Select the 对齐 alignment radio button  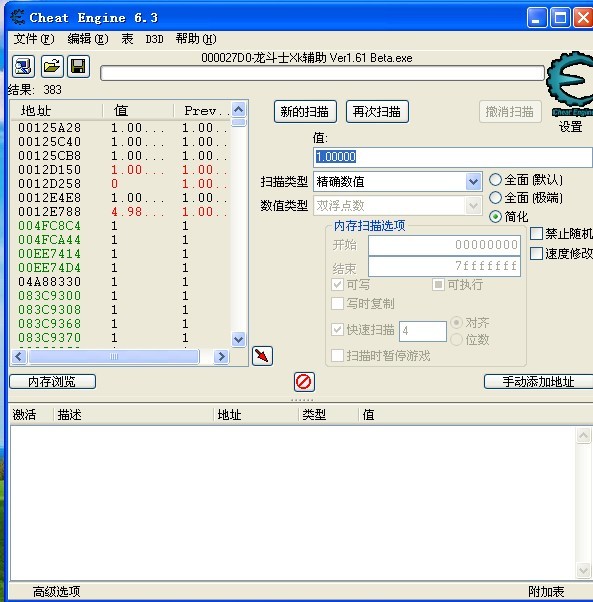(x=456, y=322)
